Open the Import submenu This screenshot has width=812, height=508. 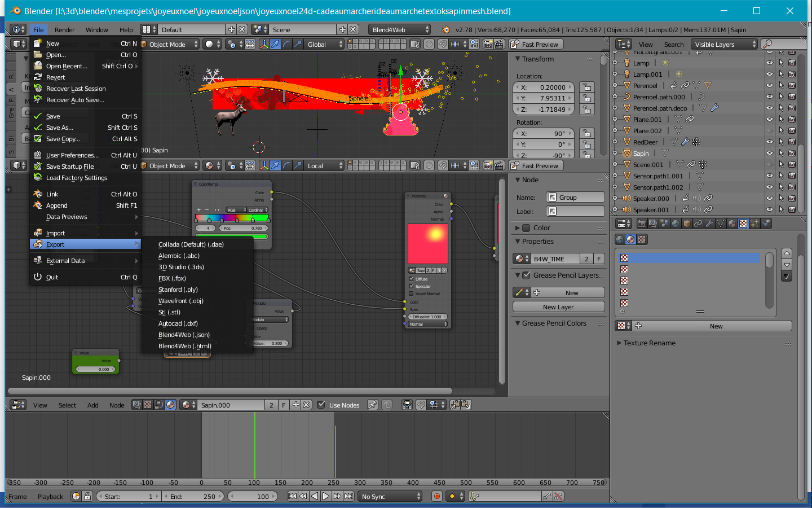(85, 233)
